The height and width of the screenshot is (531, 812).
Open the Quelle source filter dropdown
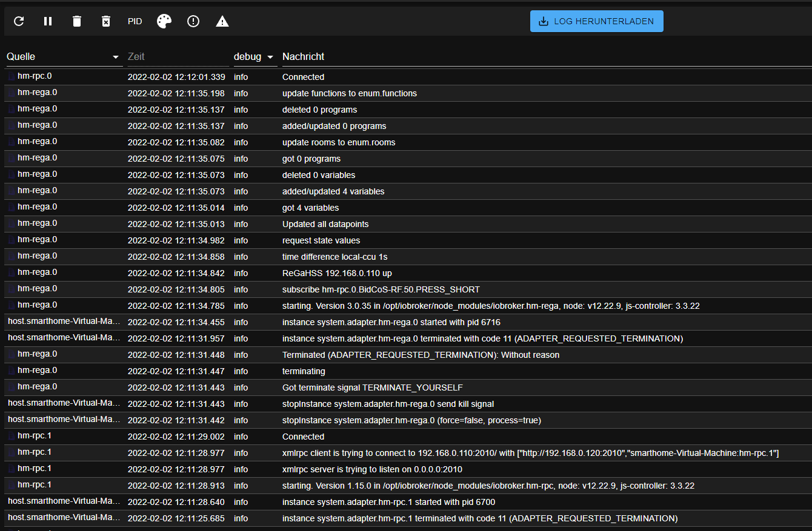point(63,56)
